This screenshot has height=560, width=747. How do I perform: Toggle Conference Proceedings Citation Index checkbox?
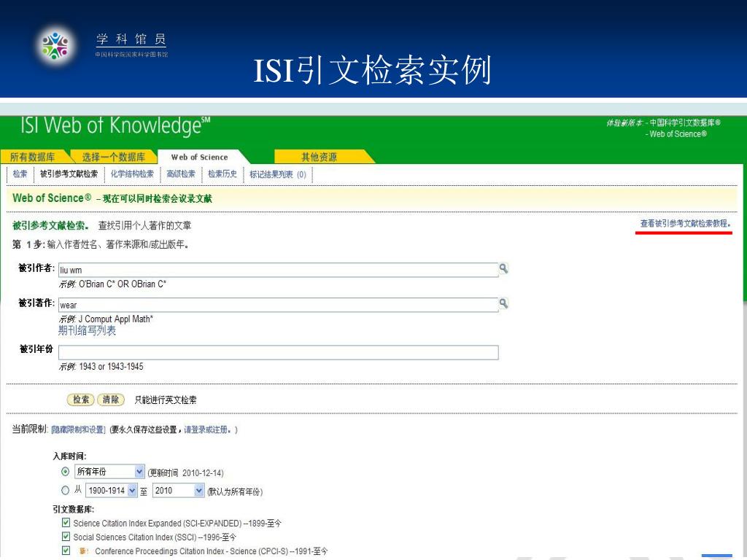[66, 551]
